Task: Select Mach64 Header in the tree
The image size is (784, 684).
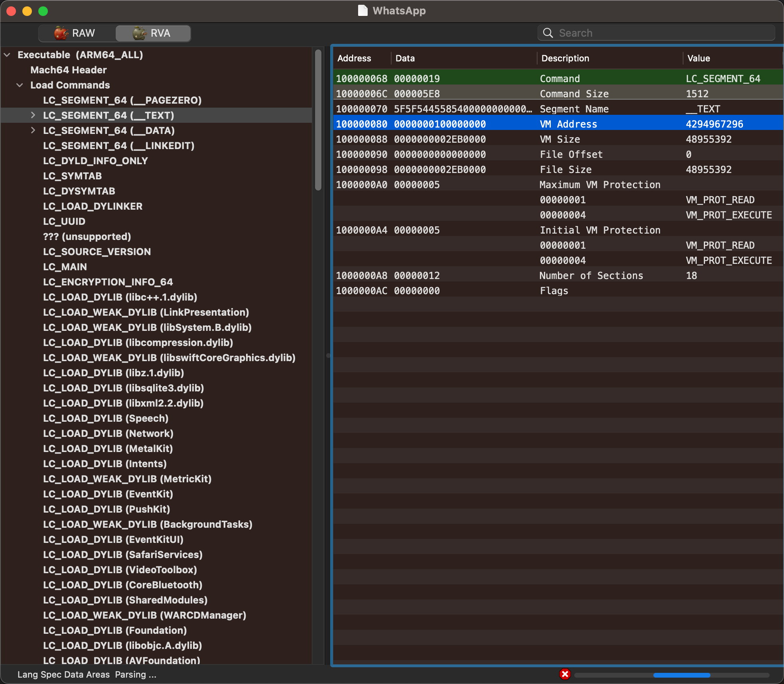Action: point(69,70)
